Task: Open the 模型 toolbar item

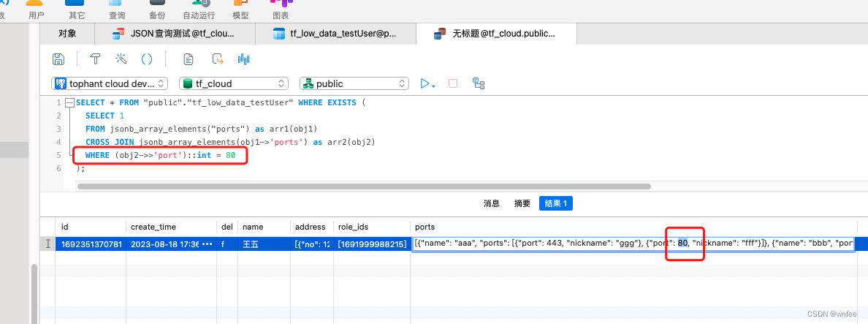Action: (x=240, y=10)
